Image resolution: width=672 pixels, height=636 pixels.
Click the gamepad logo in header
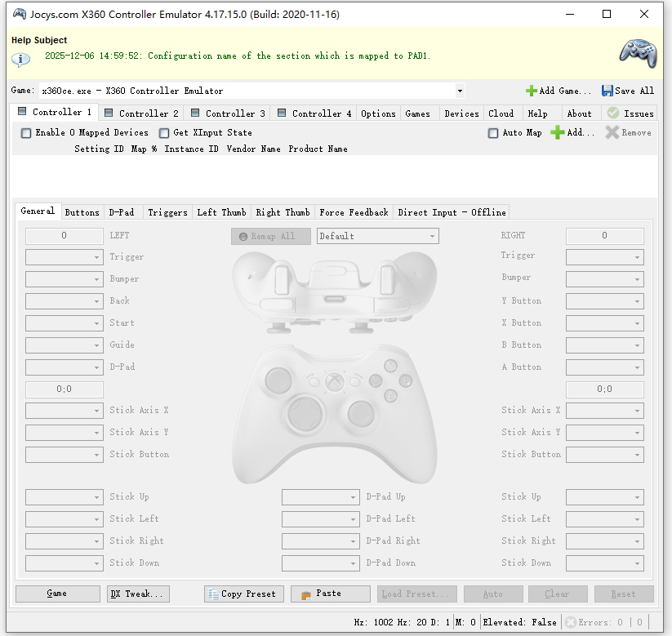(639, 54)
